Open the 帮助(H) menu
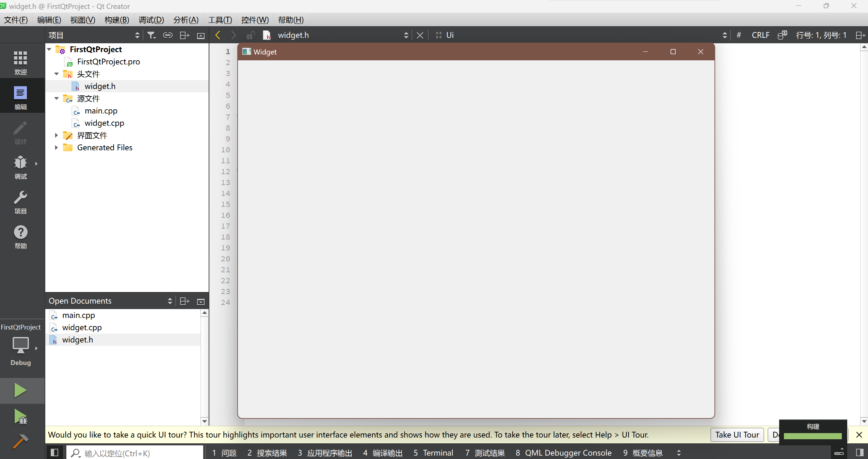The image size is (868, 459). [291, 20]
